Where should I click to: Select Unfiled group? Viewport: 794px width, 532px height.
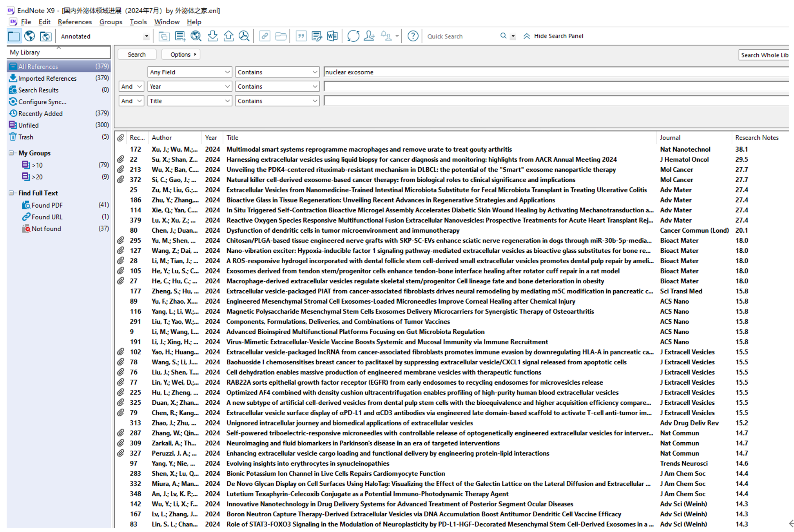(x=59, y=125)
